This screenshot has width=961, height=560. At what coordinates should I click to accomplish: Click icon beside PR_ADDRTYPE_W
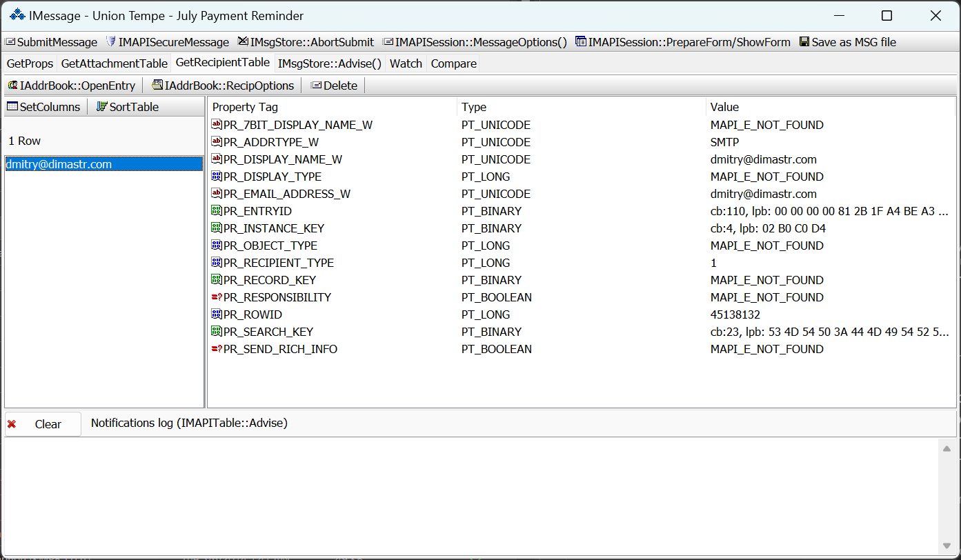pos(217,142)
